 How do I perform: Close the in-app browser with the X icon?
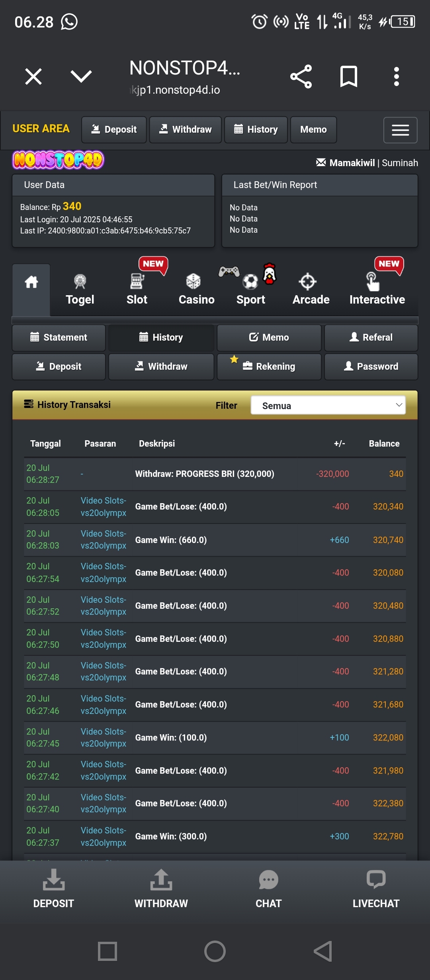33,76
